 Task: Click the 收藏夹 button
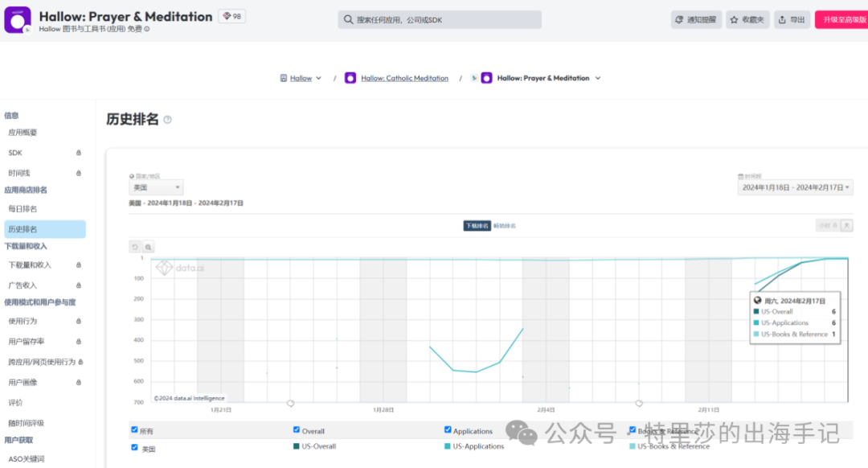[748, 20]
